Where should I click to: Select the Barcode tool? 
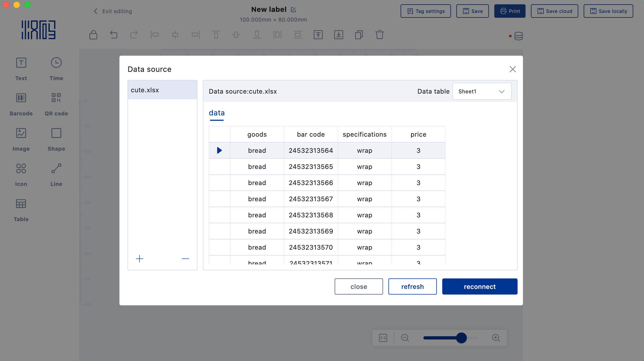tap(21, 104)
